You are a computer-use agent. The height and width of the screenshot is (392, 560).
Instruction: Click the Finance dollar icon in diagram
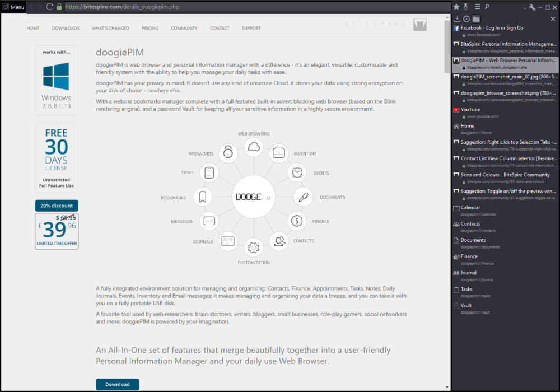297,221
